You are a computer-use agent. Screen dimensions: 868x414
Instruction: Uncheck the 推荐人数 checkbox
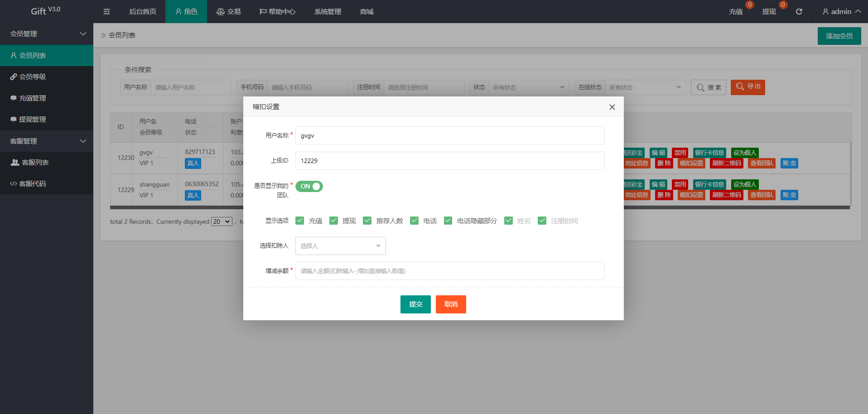367,221
